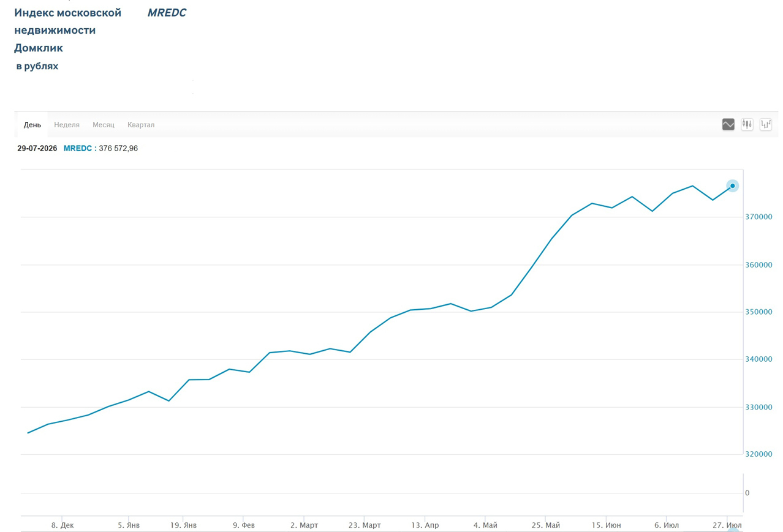Click the 370000 price axis label
This screenshot has height=532, width=783.
[x=759, y=217]
